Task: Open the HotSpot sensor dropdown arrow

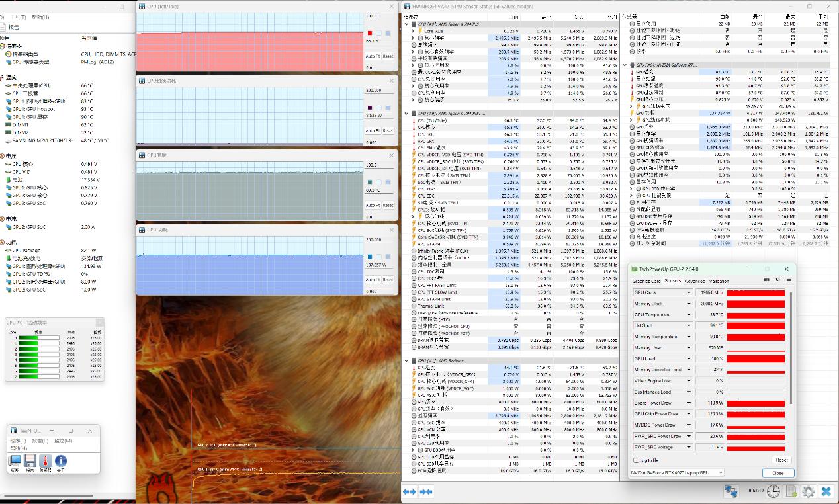Action: (x=689, y=325)
